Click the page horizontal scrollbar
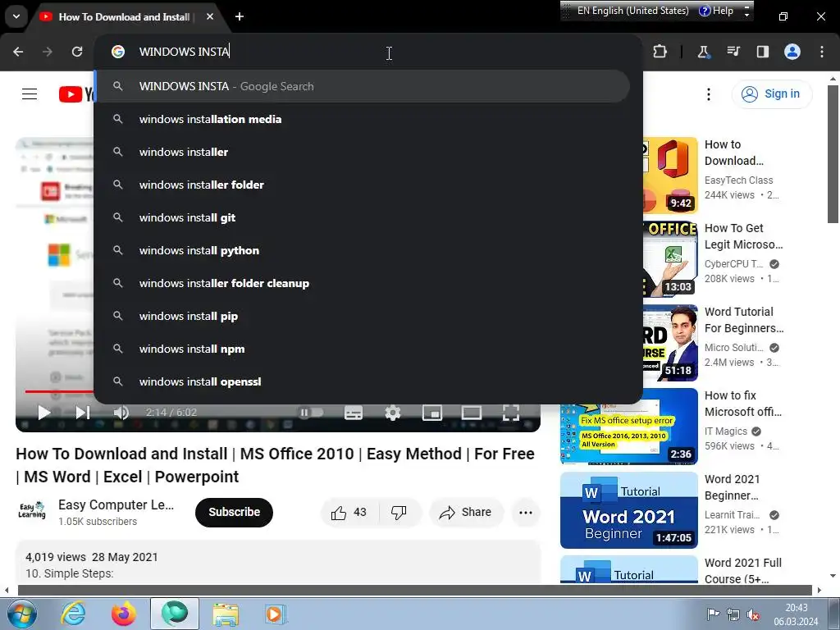The image size is (840, 630). (413, 590)
